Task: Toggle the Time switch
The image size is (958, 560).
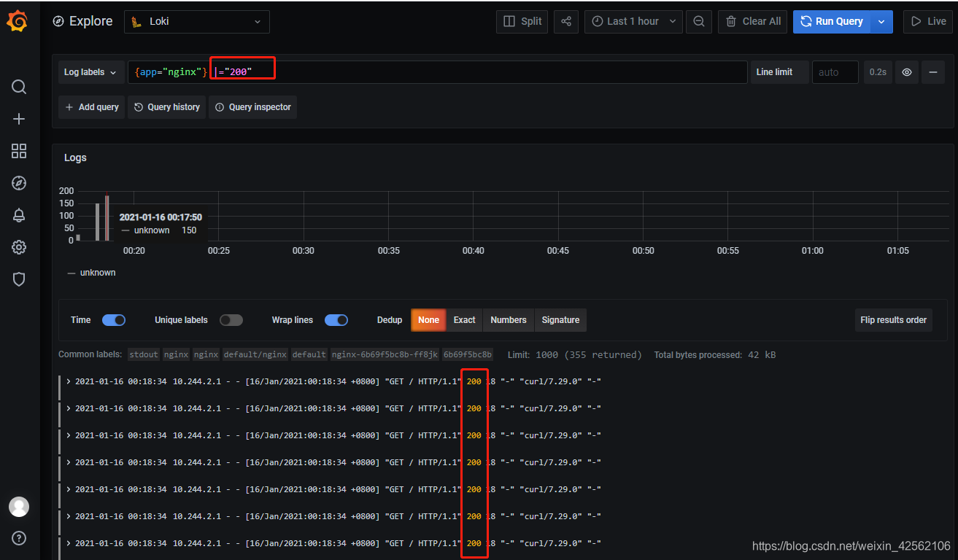Action: click(114, 320)
